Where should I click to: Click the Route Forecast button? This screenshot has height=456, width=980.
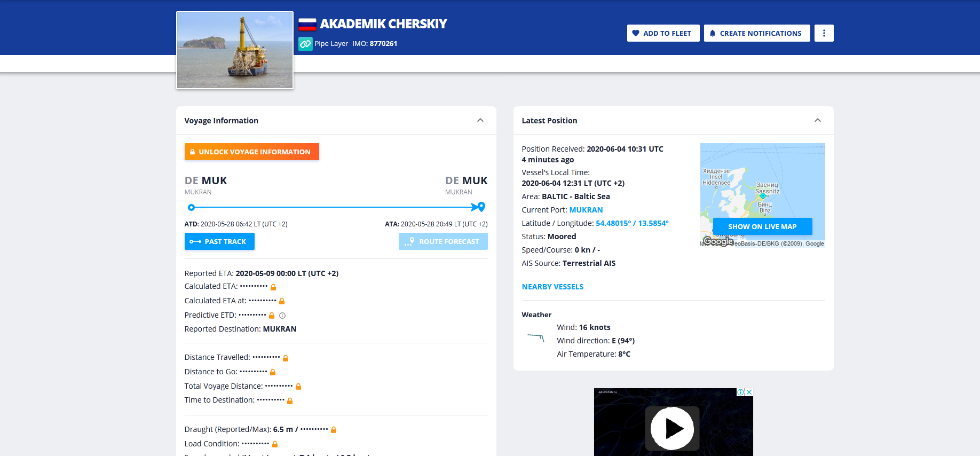pos(443,241)
